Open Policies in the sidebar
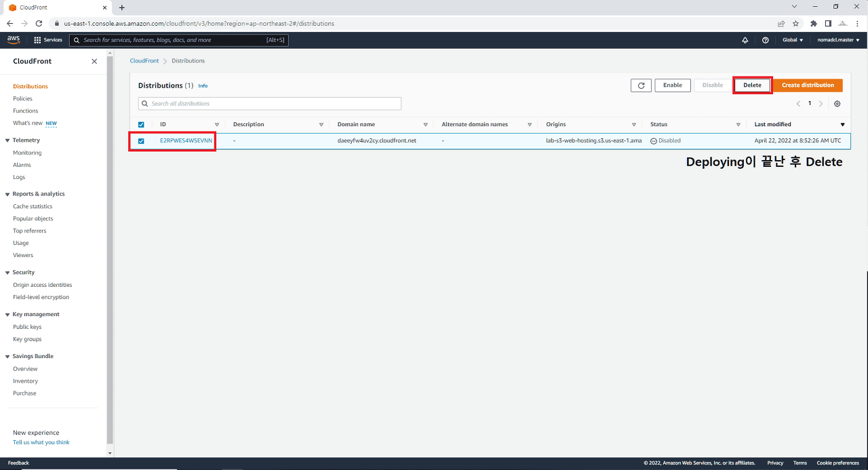Screen dimensions: 868x470 [22, 99]
